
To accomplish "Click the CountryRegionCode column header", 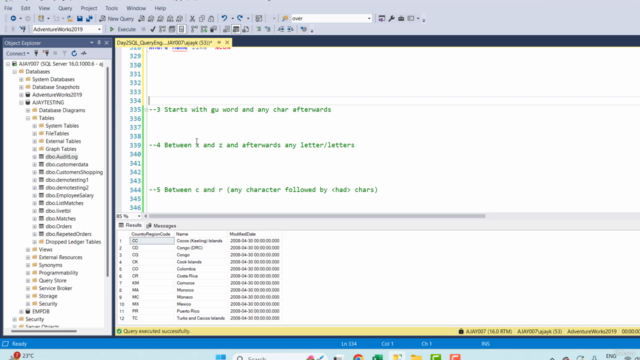I will tap(151, 234).
